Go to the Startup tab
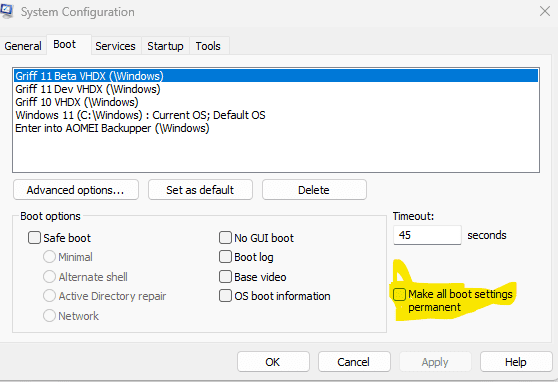This screenshot has height=382, width=558. click(x=165, y=46)
